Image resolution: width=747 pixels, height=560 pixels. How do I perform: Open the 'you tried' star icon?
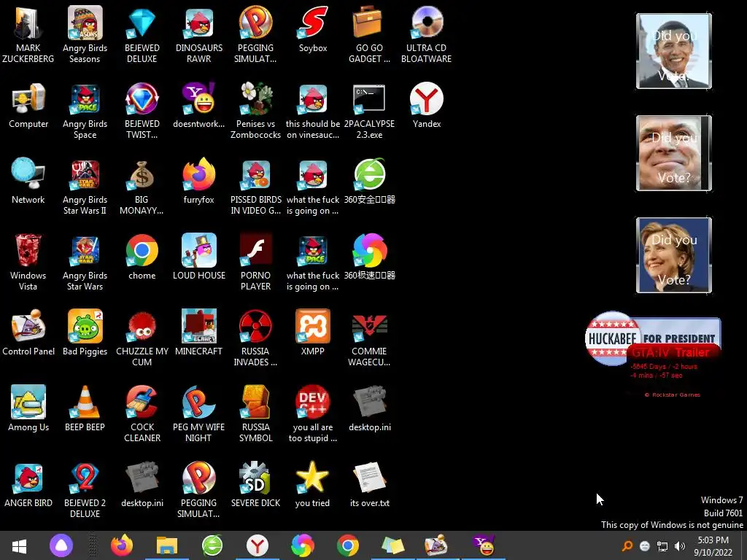click(312, 484)
